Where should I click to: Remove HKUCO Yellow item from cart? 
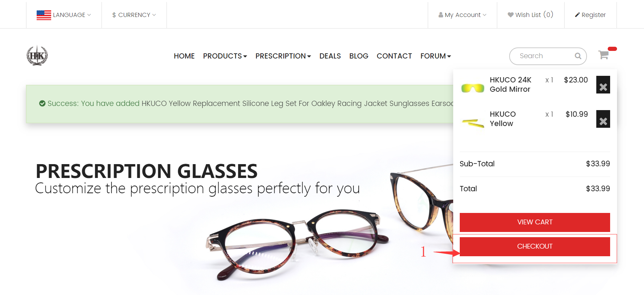603,119
